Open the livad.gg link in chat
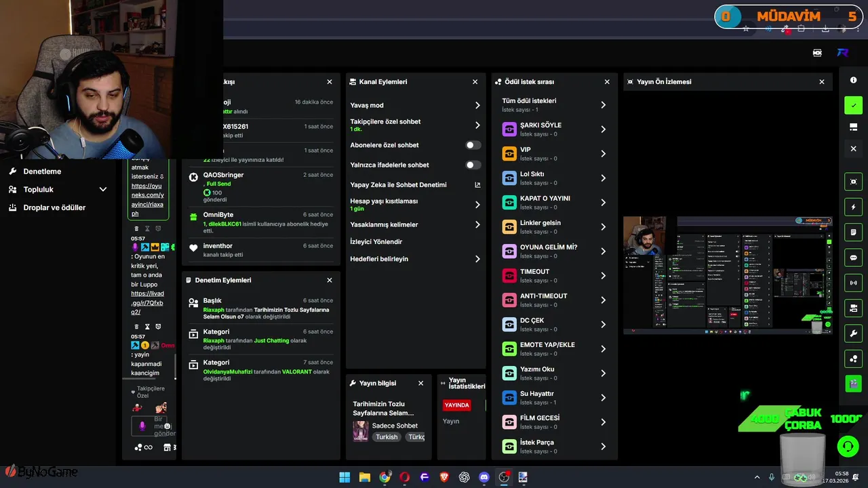The height and width of the screenshot is (488, 868). point(147,303)
